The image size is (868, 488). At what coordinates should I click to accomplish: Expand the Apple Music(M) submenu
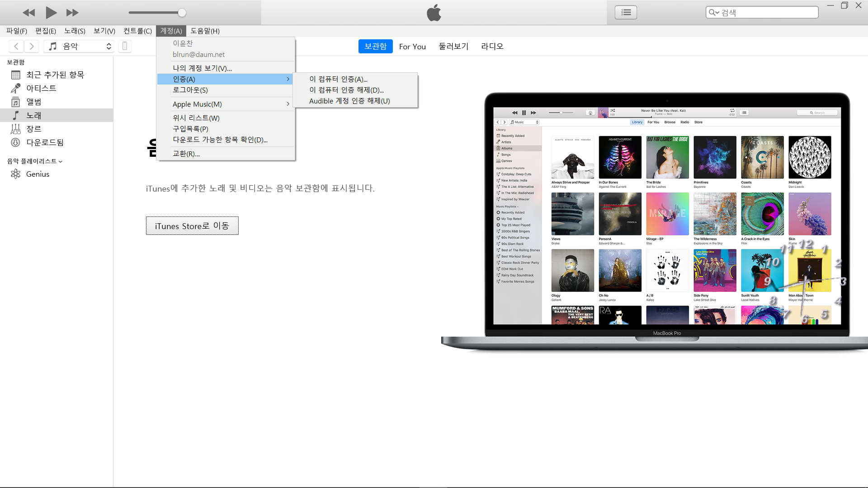(226, 104)
